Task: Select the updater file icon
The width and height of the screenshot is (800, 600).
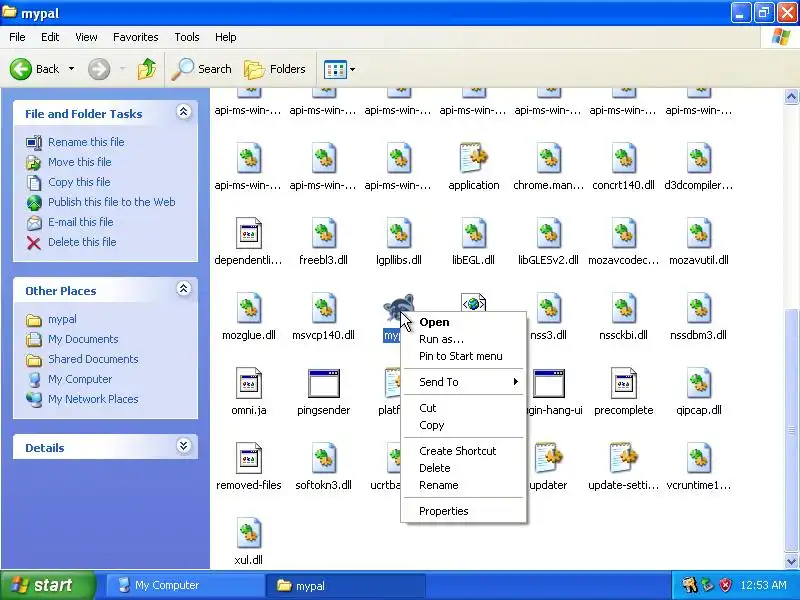Action: click(548, 459)
